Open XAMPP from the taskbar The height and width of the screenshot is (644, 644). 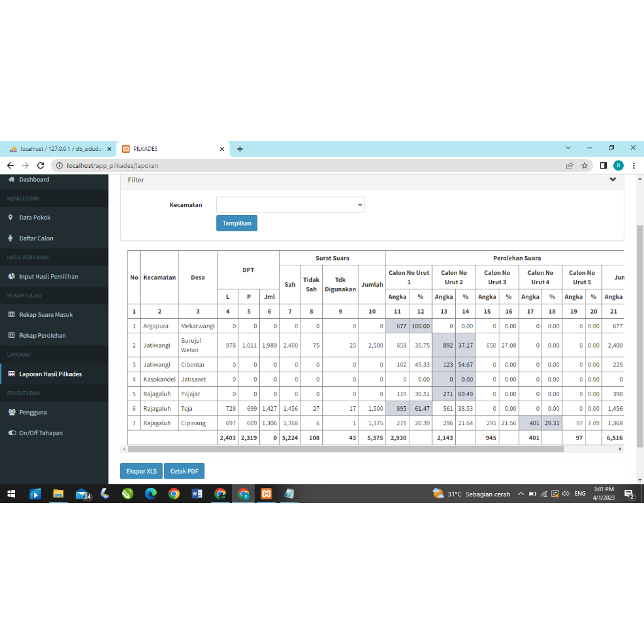tap(266, 494)
